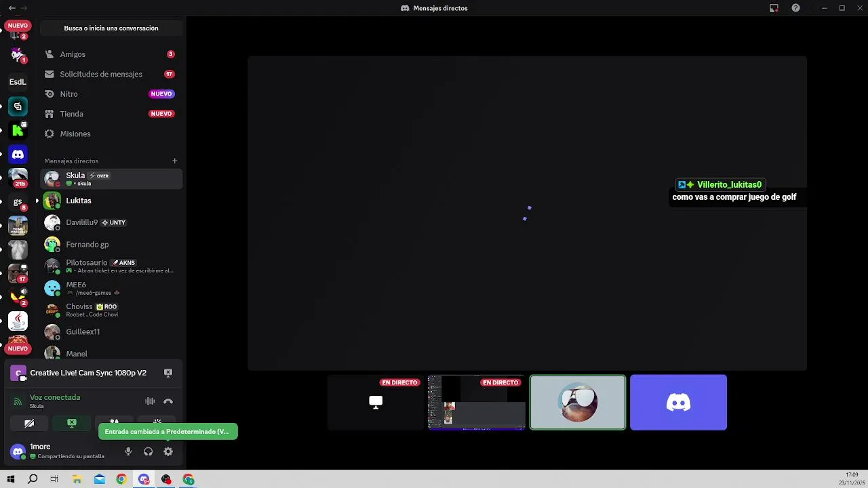The height and width of the screenshot is (488, 868).
Task: Open File Explorer from the taskbar
Action: (x=77, y=479)
